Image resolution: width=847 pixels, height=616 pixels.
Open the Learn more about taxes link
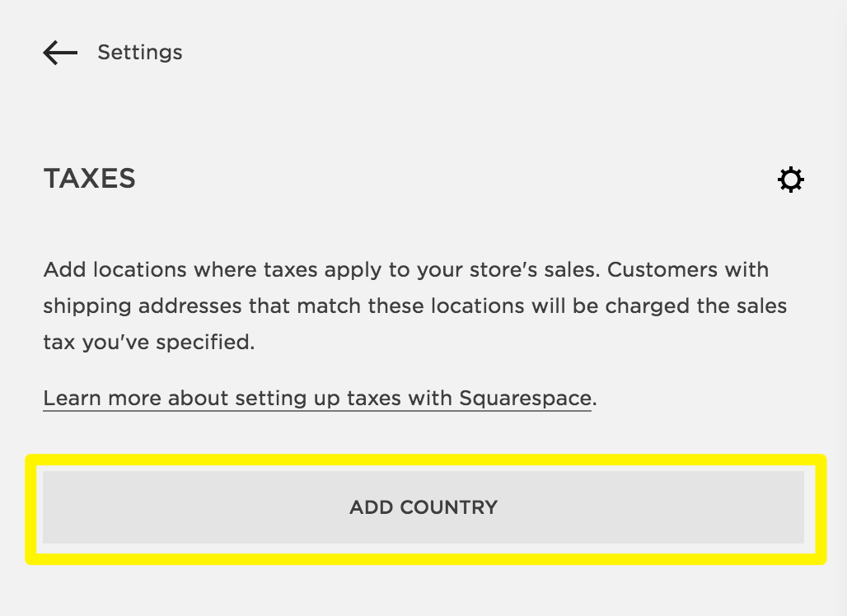(x=317, y=399)
